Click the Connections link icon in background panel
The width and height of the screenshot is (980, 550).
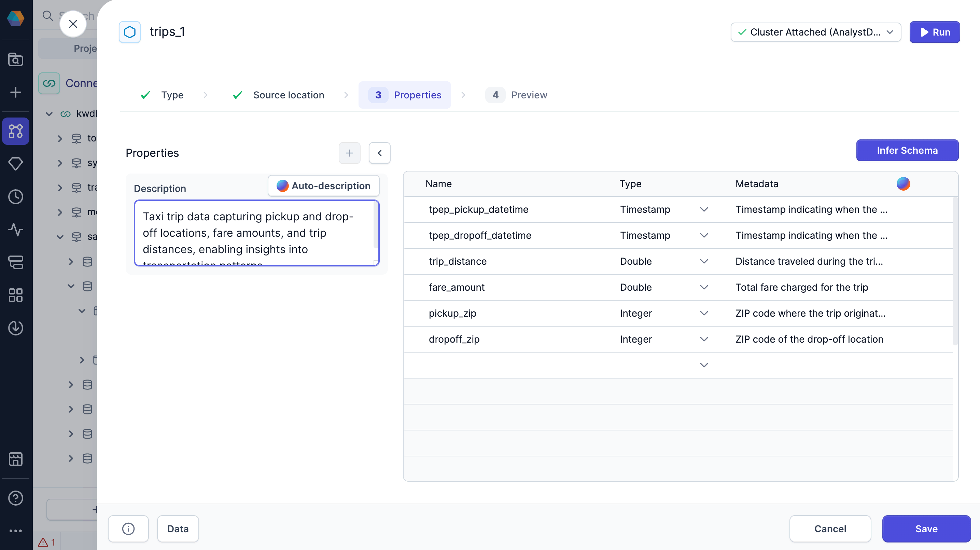coord(49,83)
